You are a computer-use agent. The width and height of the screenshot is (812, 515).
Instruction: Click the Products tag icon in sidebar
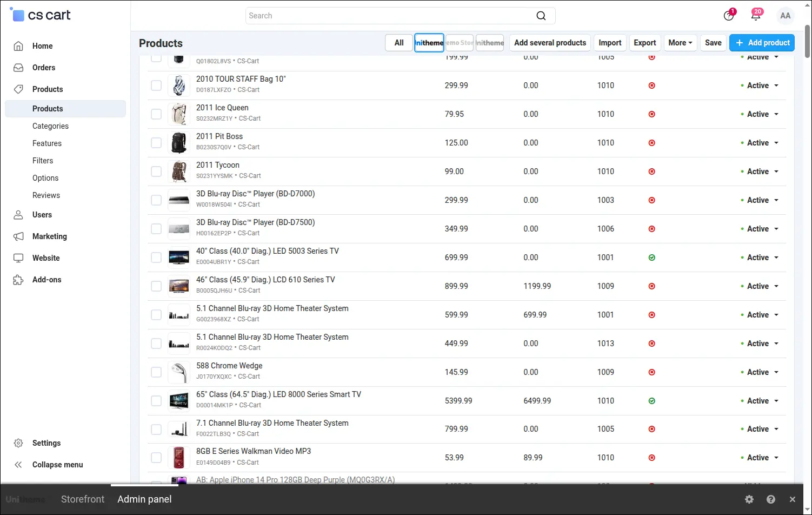pos(18,89)
